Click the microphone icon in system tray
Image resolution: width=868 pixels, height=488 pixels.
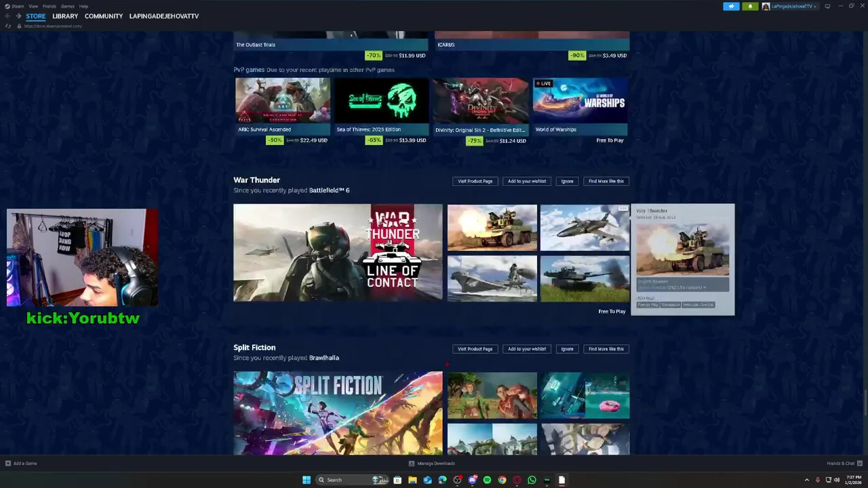point(817,480)
